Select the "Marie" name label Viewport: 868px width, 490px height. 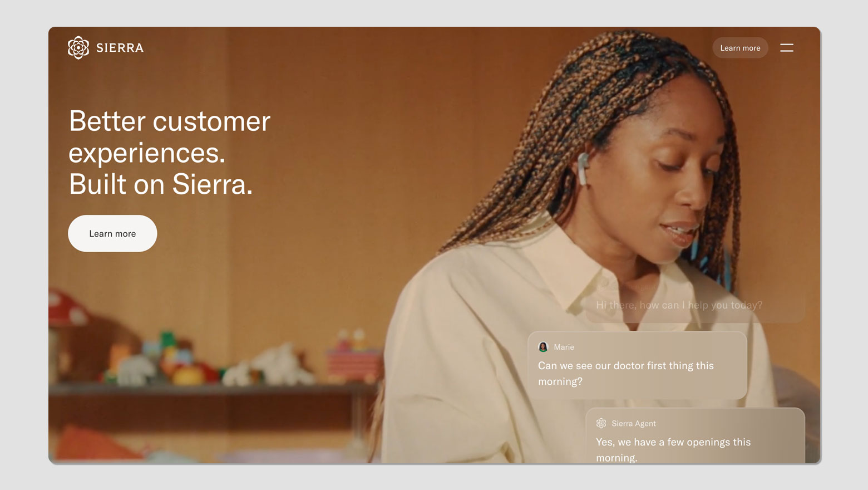pyautogui.click(x=564, y=347)
